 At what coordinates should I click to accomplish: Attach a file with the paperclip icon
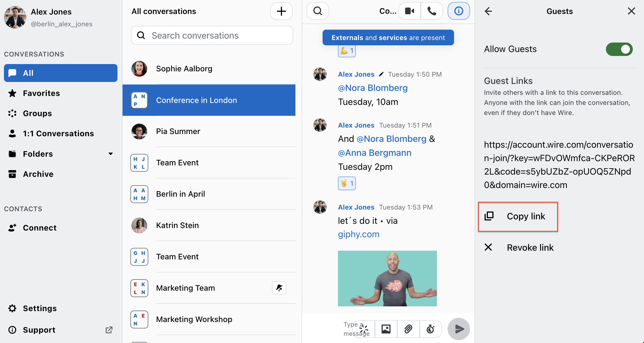(408, 329)
